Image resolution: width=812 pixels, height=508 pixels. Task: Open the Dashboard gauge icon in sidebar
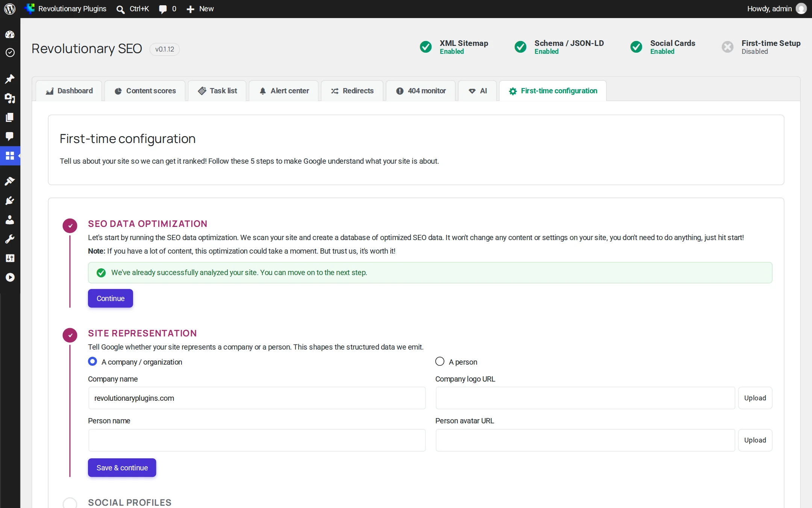pyautogui.click(x=10, y=35)
